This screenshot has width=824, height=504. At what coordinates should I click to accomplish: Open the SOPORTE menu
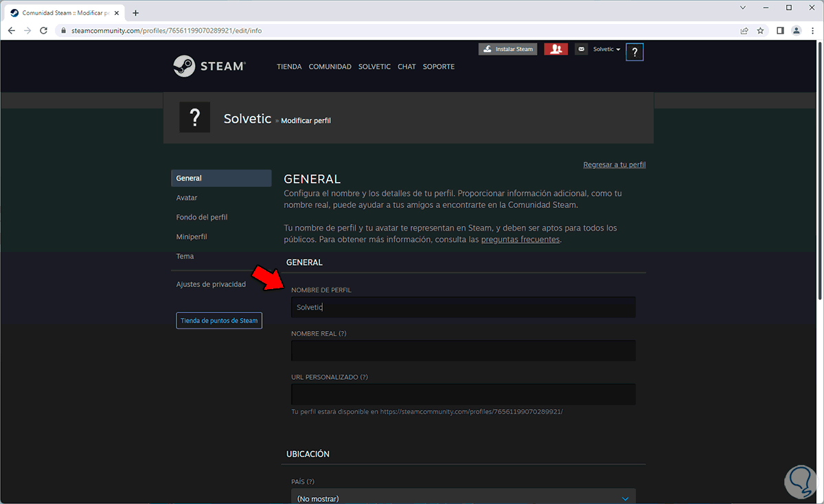(439, 67)
